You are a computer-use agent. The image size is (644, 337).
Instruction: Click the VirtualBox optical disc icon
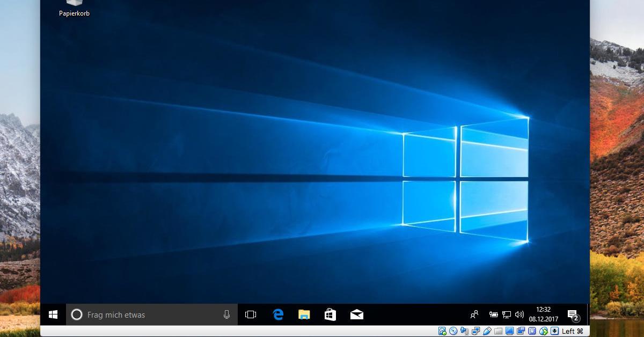pos(453,331)
